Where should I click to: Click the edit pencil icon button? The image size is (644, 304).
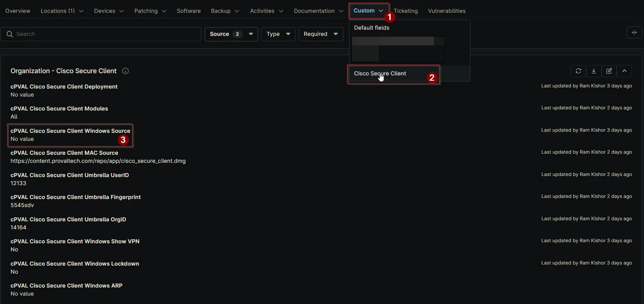pos(609,71)
